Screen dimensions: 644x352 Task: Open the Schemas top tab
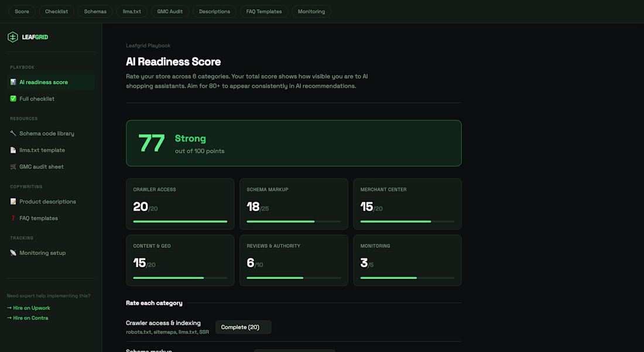pos(95,12)
